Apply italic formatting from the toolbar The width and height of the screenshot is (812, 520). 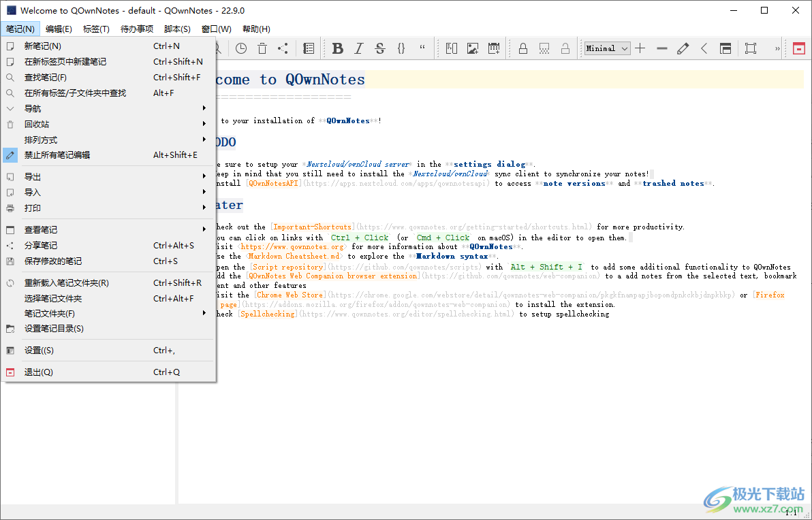[x=359, y=48]
